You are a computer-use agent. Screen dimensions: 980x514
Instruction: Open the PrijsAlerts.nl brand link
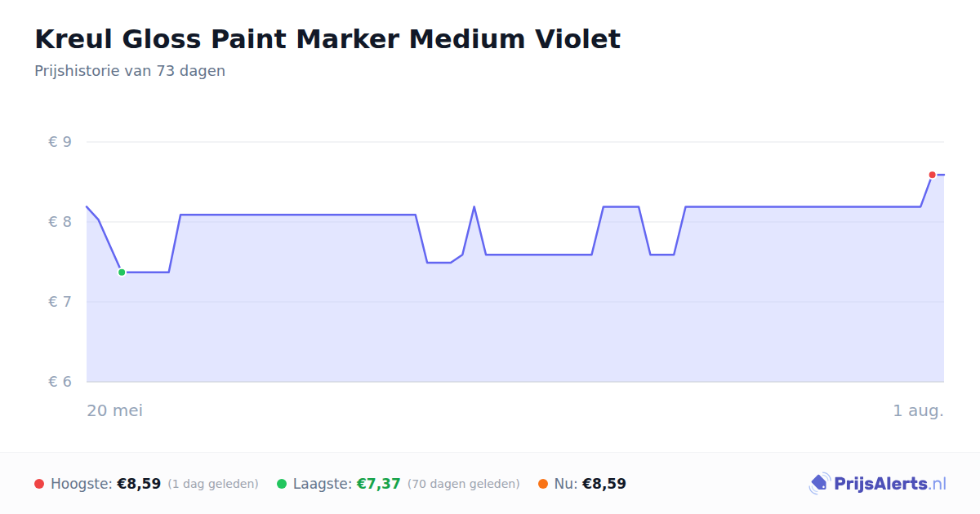click(x=878, y=484)
